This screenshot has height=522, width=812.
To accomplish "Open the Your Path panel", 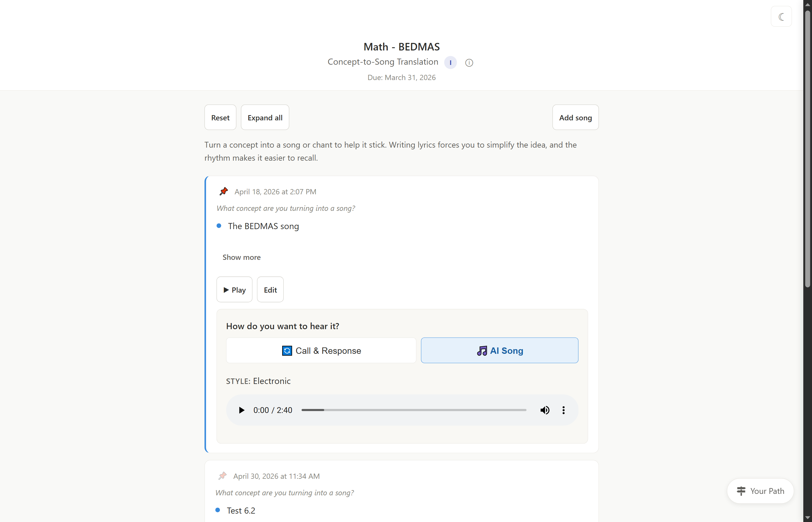I will [760, 491].
